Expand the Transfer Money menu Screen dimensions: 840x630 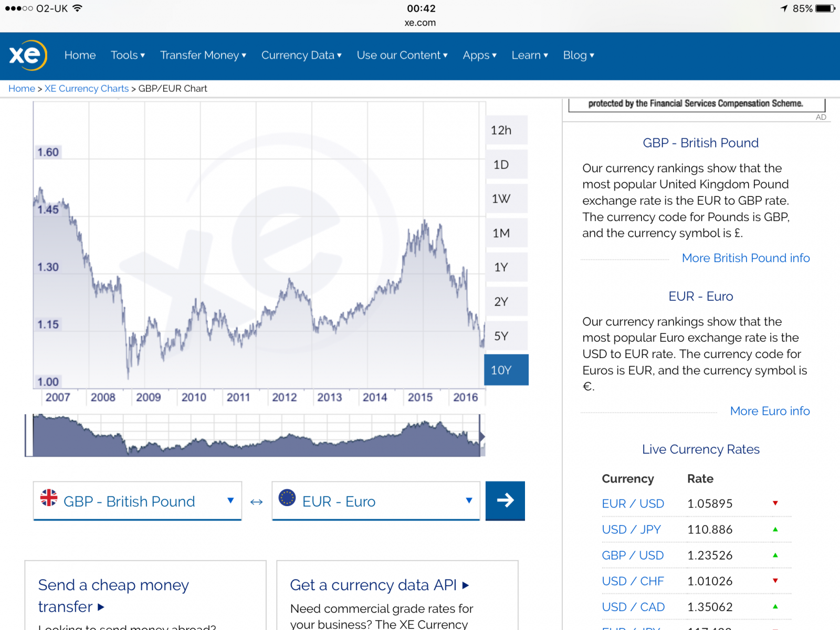click(x=203, y=55)
